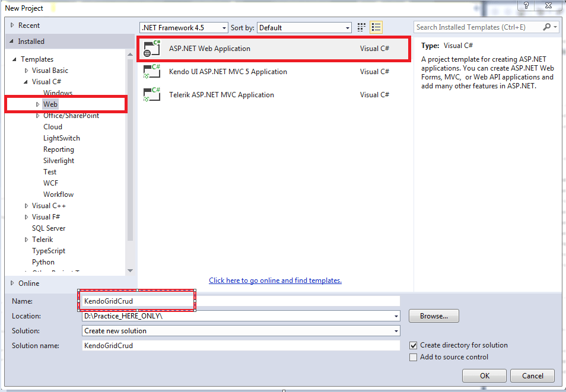Viewport: 566px width, 392px height.
Task: Switch to medium icons list view
Action: point(376,27)
